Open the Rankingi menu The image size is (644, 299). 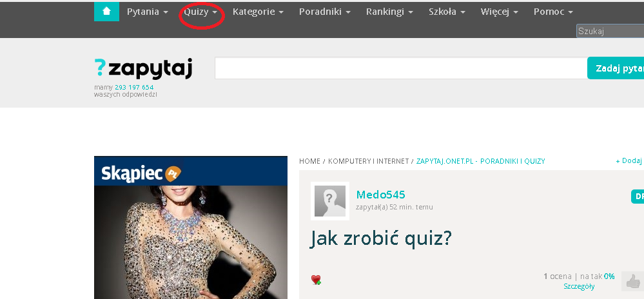(x=389, y=12)
